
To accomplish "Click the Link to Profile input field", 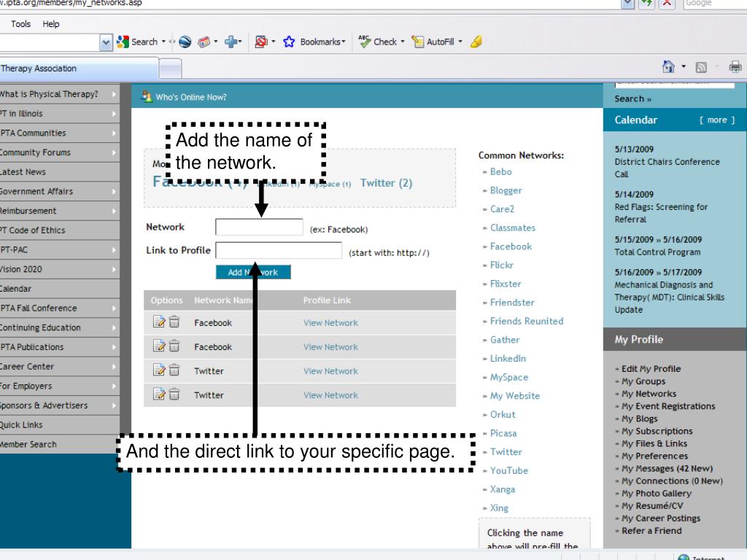I will pos(279,251).
